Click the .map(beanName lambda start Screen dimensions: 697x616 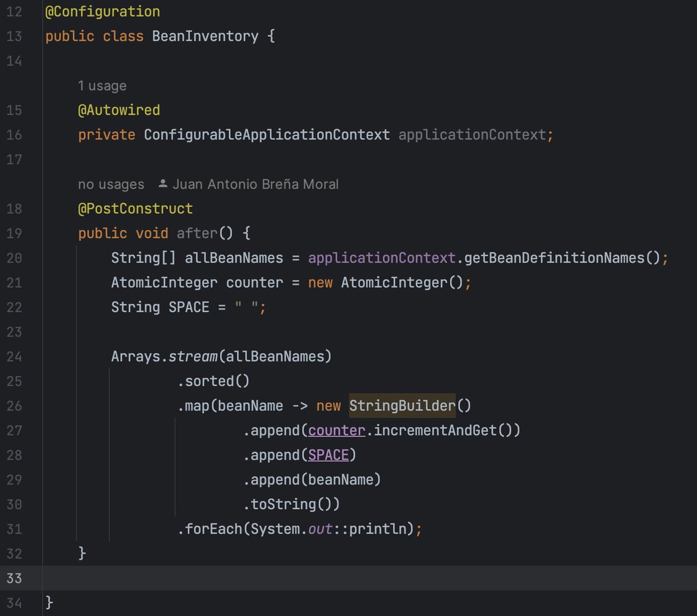point(231,406)
